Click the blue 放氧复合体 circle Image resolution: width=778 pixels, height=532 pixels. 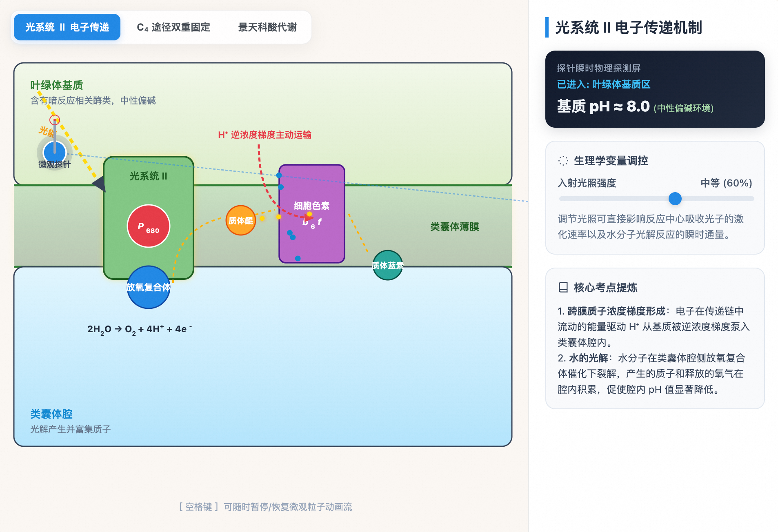point(149,287)
